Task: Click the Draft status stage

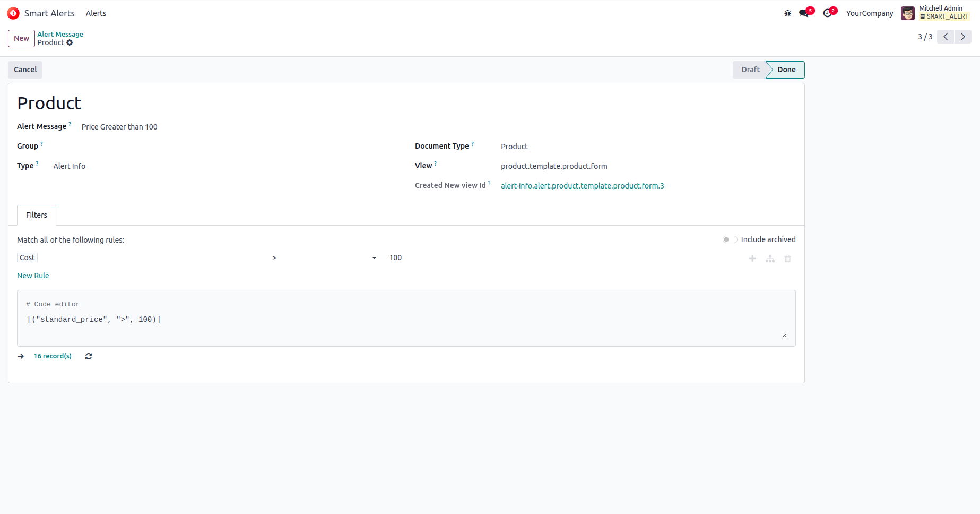Action: [x=750, y=70]
